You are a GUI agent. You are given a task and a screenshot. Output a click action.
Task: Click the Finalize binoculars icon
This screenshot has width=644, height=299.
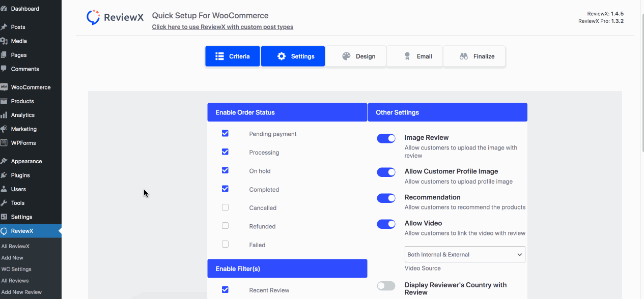[464, 56]
